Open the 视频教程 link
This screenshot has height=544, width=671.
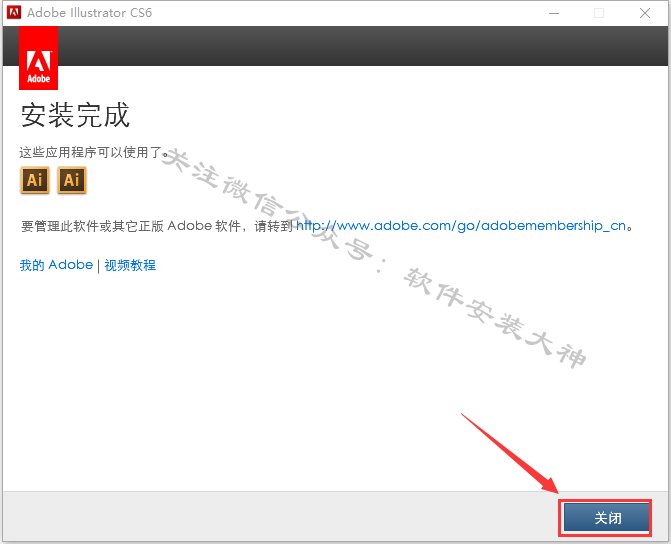pyautogui.click(x=130, y=265)
